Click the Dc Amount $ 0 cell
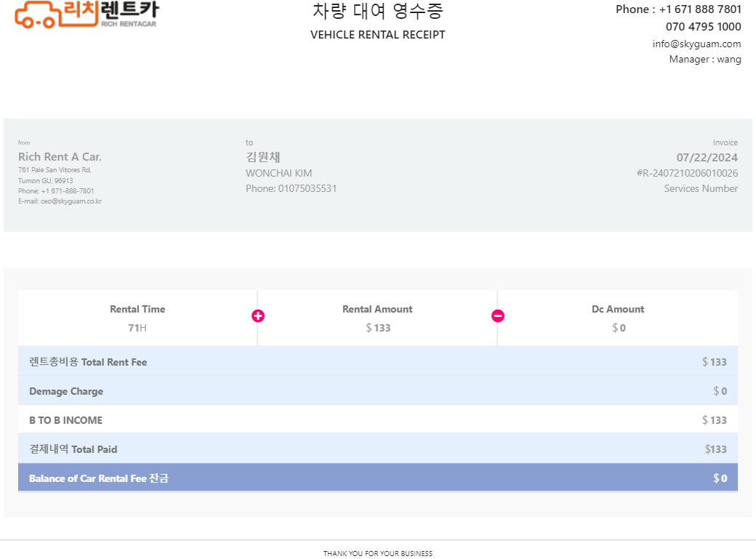Viewport: 756px width, 559px height. point(618,318)
